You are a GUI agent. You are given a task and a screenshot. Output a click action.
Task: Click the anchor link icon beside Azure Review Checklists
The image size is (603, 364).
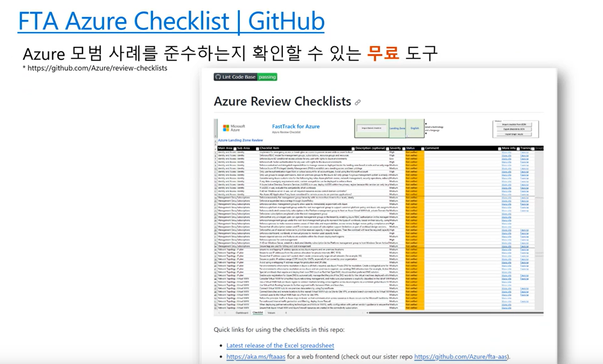pos(358,102)
